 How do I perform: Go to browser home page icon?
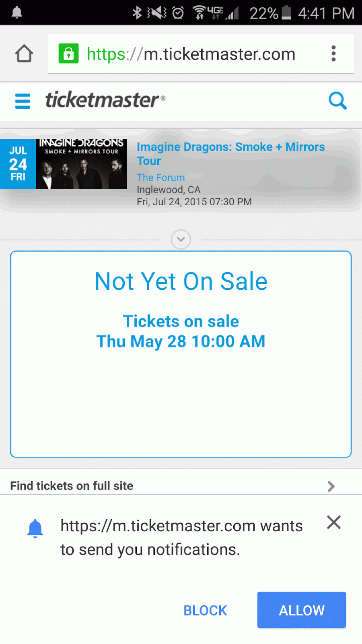(x=24, y=54)
